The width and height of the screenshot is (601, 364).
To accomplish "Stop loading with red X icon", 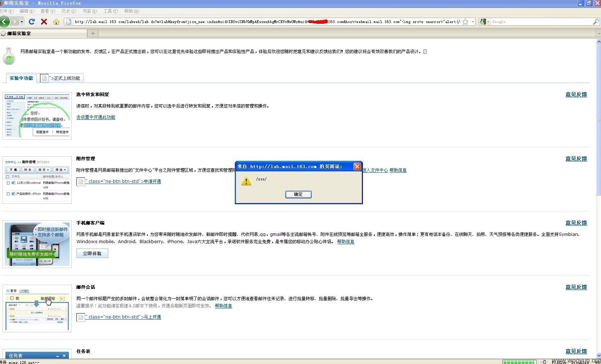I will coord(44,22).
